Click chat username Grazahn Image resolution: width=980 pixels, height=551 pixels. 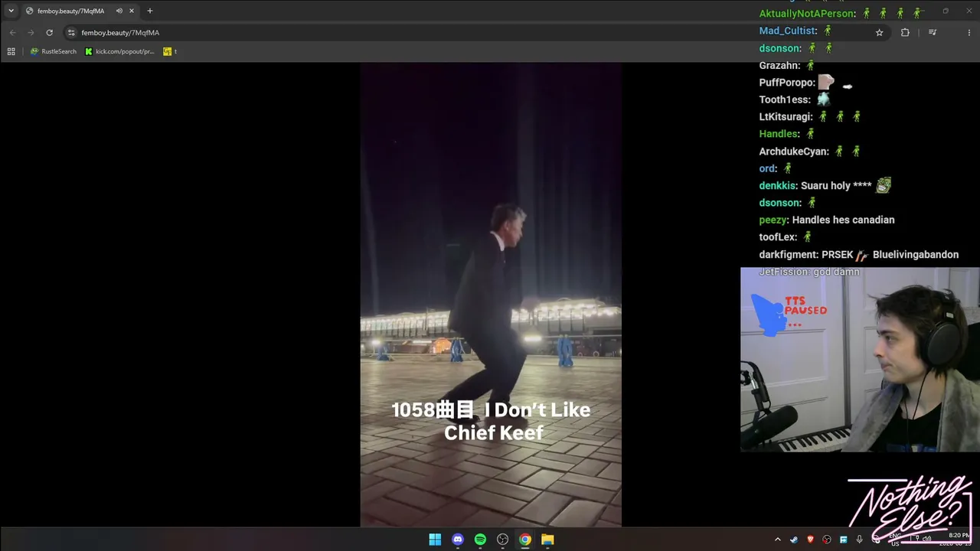[x=779, y=66]
